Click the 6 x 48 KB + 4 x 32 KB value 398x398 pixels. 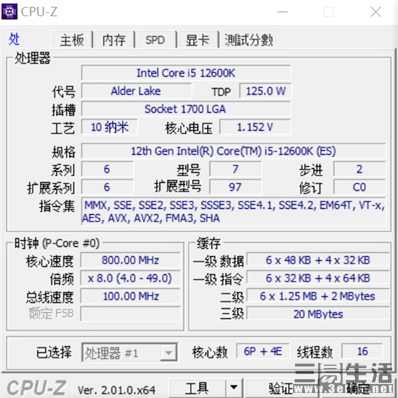tap(318, 260)
